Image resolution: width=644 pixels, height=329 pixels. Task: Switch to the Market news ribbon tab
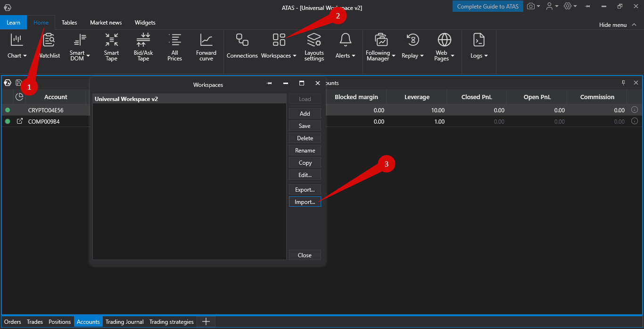point(106,22)
